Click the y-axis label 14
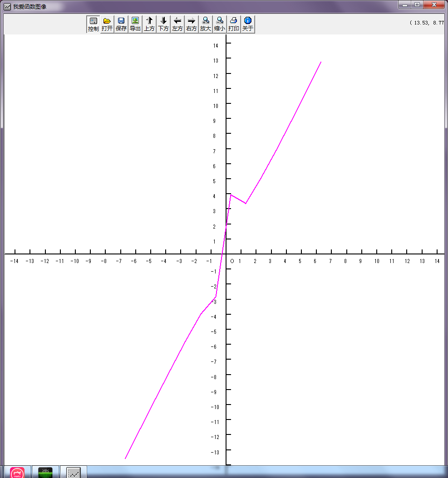The image size is (448, 478). pos(216,46)
